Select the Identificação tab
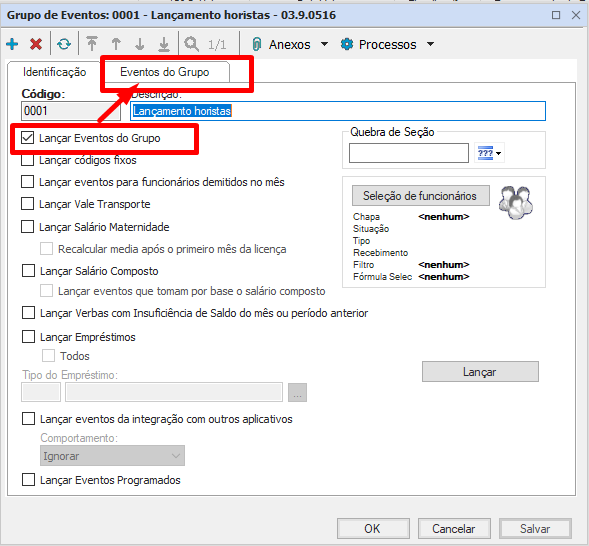Screen dimensions: 589x546 pyautogui.click(x=54, y=72)
